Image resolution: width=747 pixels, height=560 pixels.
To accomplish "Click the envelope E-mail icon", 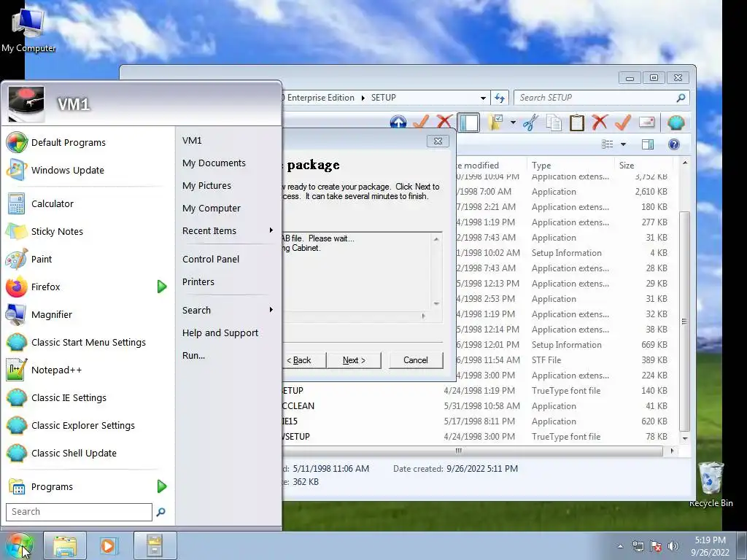I will pos(646,122).
